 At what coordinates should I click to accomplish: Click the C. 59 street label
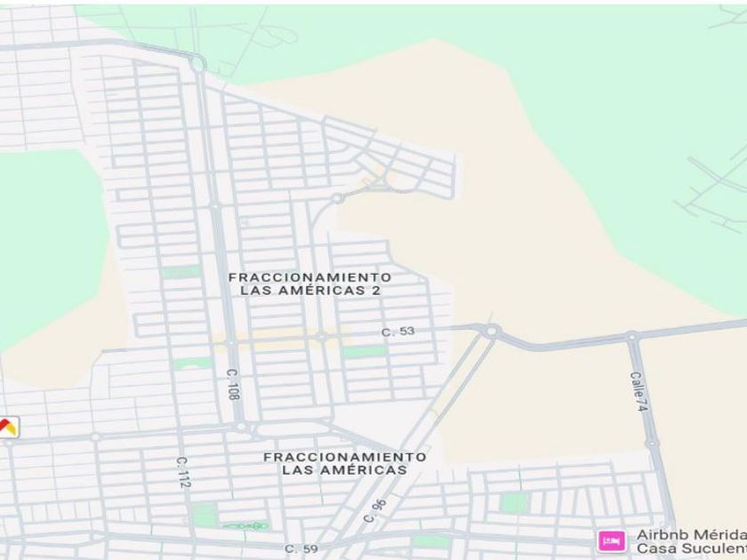pos(301,549)
